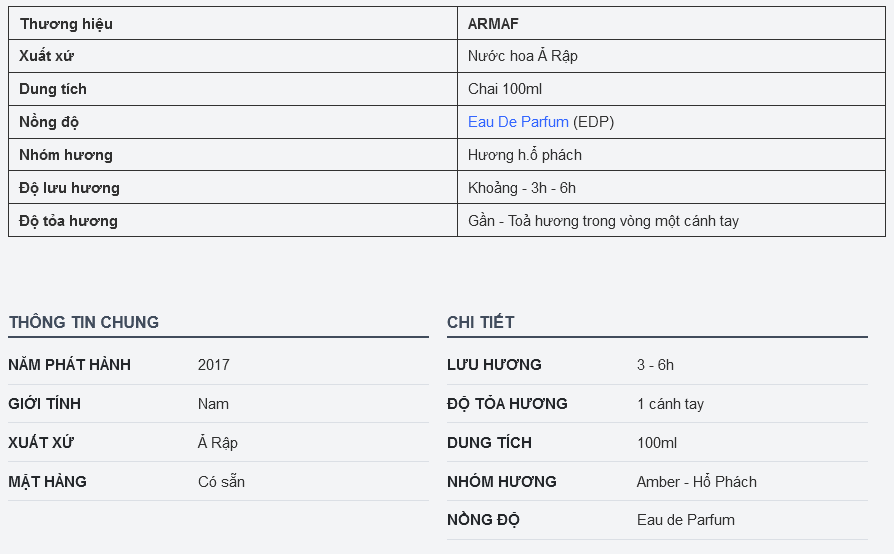Viewport: 894px width, 554px height.
Task: Click the Nước hoa Ả Rập cell
Action: [x=671, y=56]
